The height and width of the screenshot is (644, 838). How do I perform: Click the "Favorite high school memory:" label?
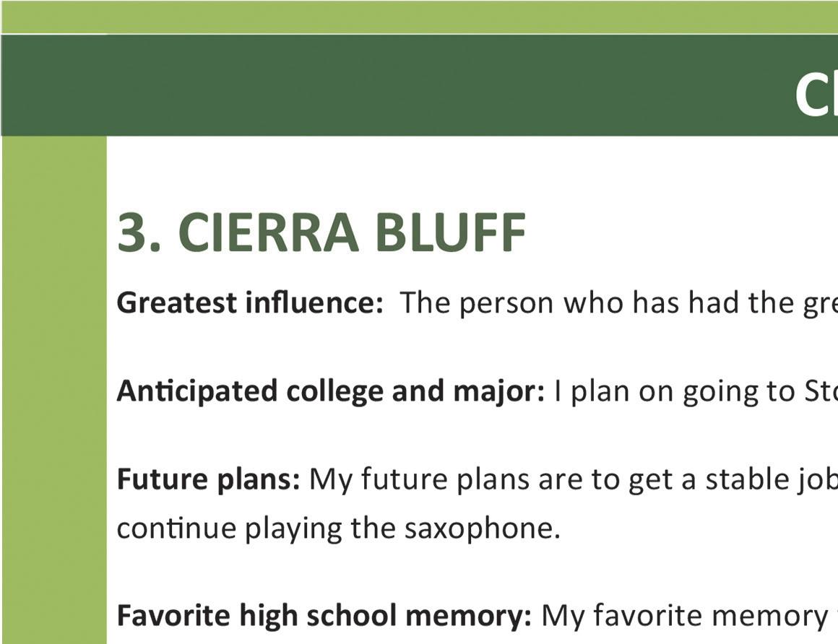pyautogui.click(x=324, y=616)
